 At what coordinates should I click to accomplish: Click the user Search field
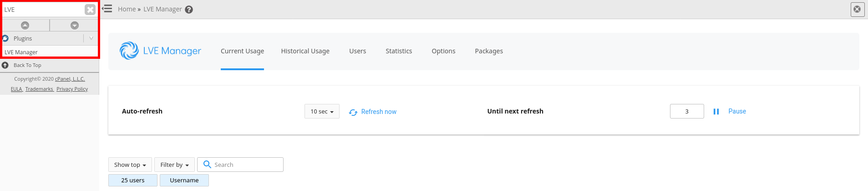[x=240, y=165]
